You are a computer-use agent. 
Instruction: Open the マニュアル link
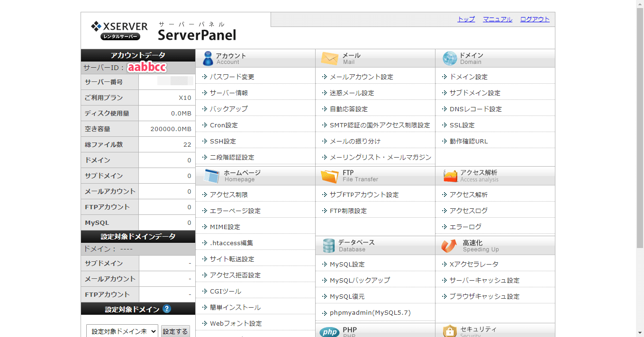click(498, 19)
